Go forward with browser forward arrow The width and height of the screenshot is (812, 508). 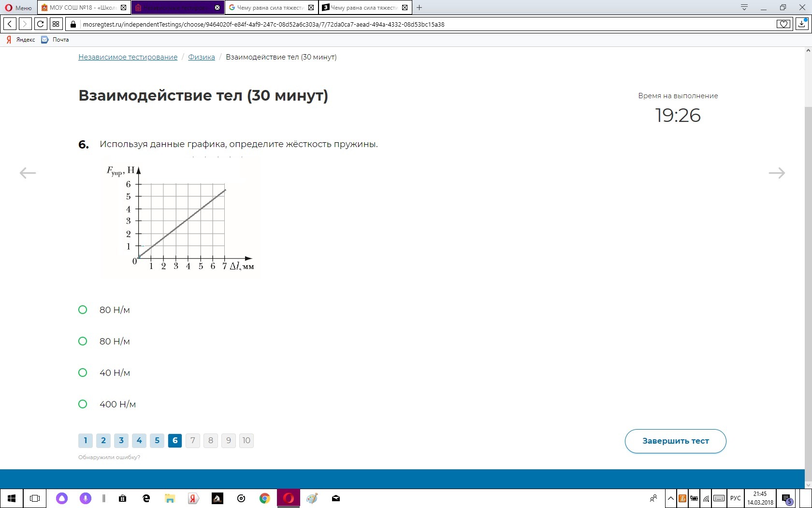click(x=25, y=24)
